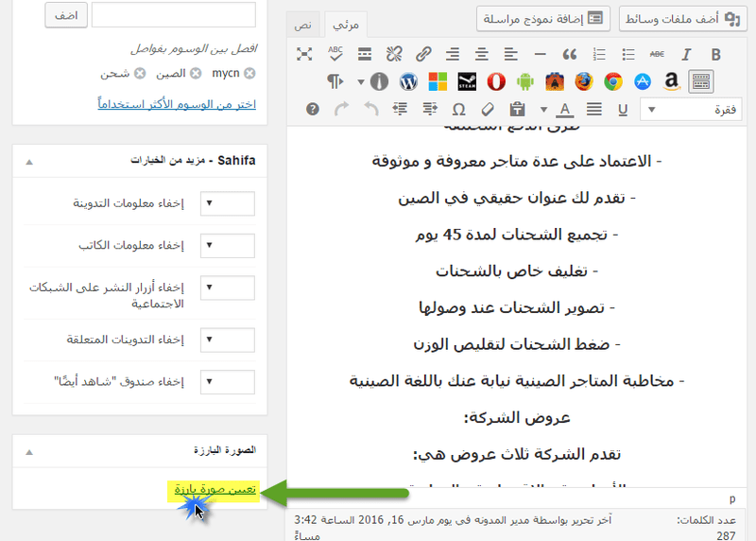Screen dimensions: 756x541
Task: Click the set featured image link
Action: click(x=215, y=490)
